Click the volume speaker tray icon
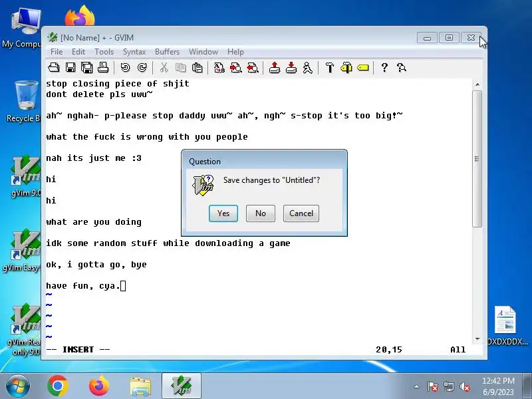Viewport: 532px width, 399px height. click(464, 386)
